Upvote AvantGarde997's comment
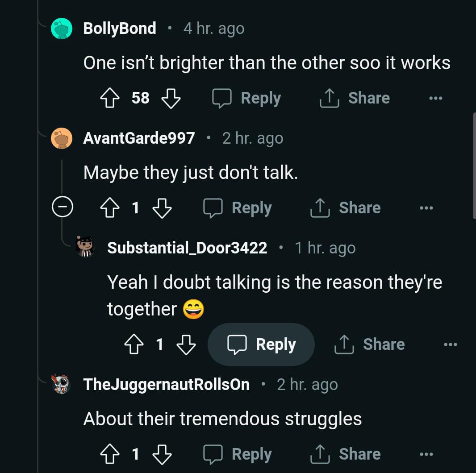The height and width of the screenshot is (473, 476). [110, 208]
